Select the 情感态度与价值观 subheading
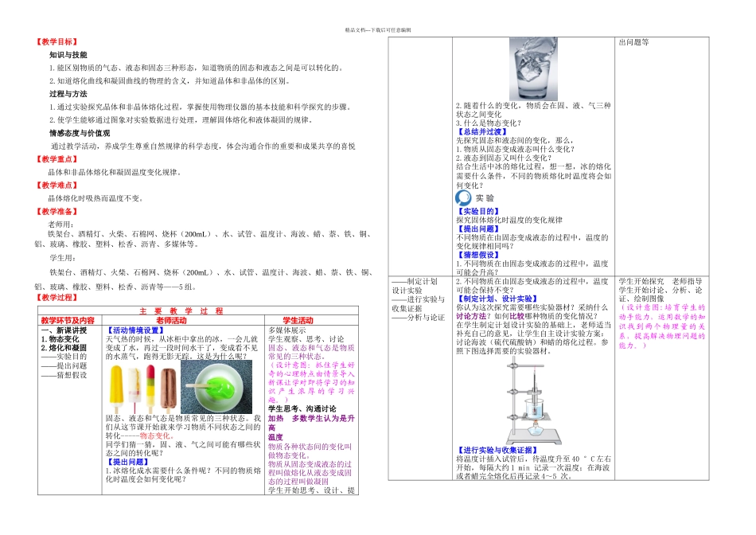 pos(80,133)
